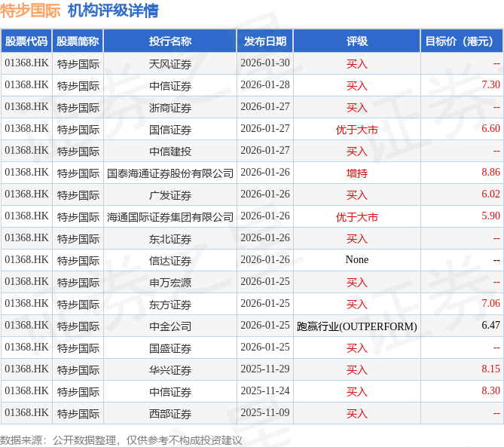Click the 特步国际 title text
This screenshot has height=447, width=504.
click(30, 11)
